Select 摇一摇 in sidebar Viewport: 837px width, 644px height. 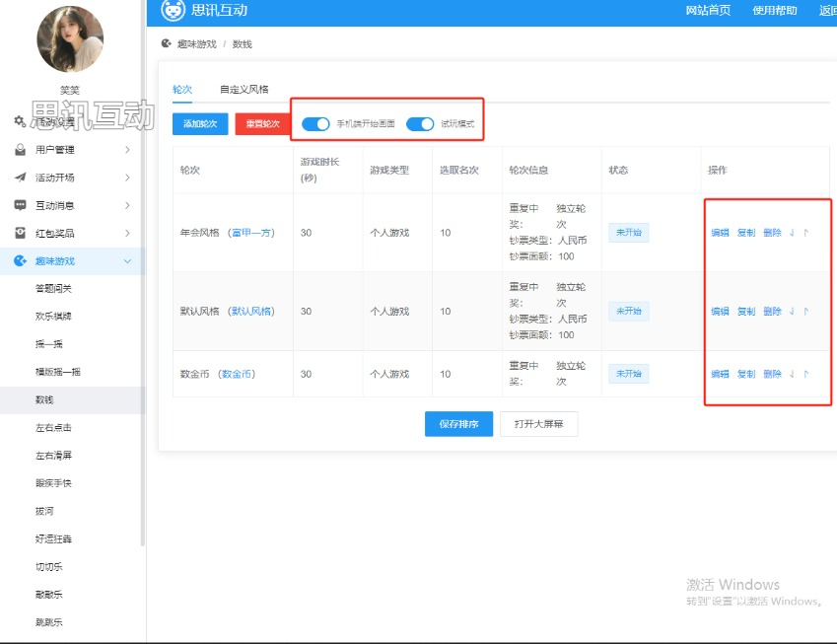(x=49, y=344)
